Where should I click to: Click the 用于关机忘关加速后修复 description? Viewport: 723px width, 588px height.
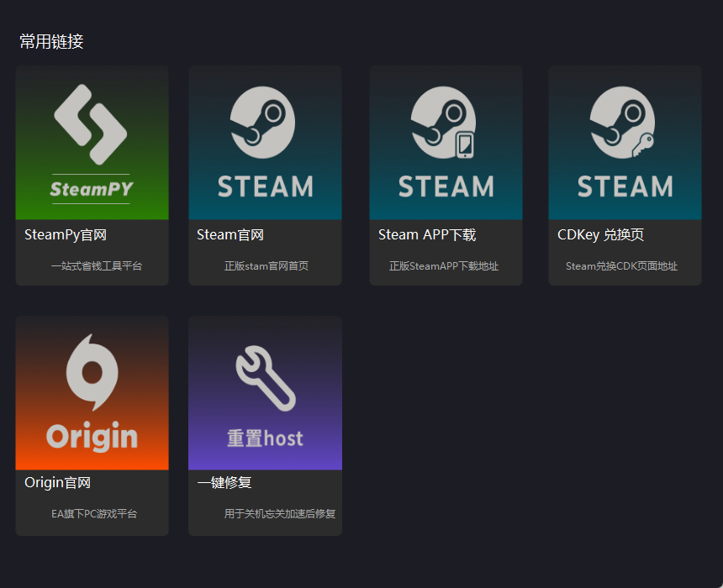pos(280,514)
